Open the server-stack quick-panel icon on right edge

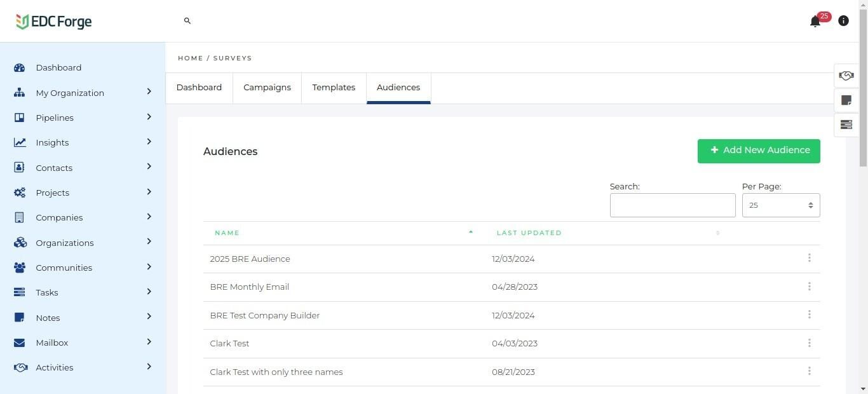pos(846,125)
